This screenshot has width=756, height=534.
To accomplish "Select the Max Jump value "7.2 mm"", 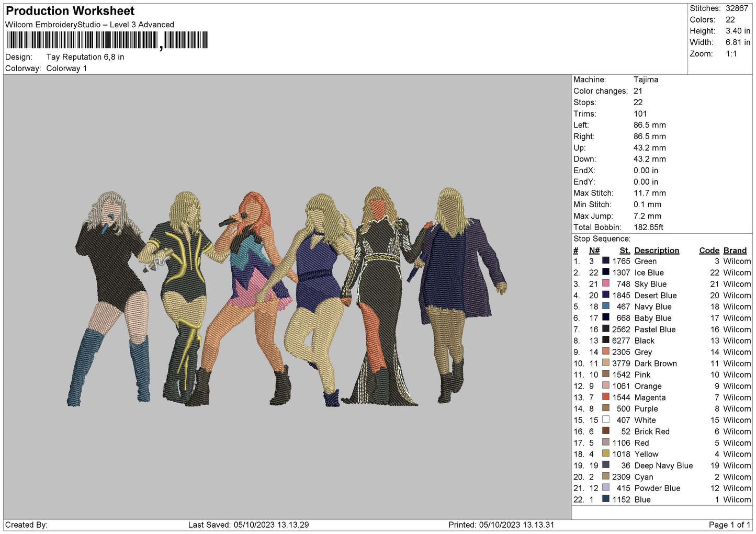I will click(647, 216).
